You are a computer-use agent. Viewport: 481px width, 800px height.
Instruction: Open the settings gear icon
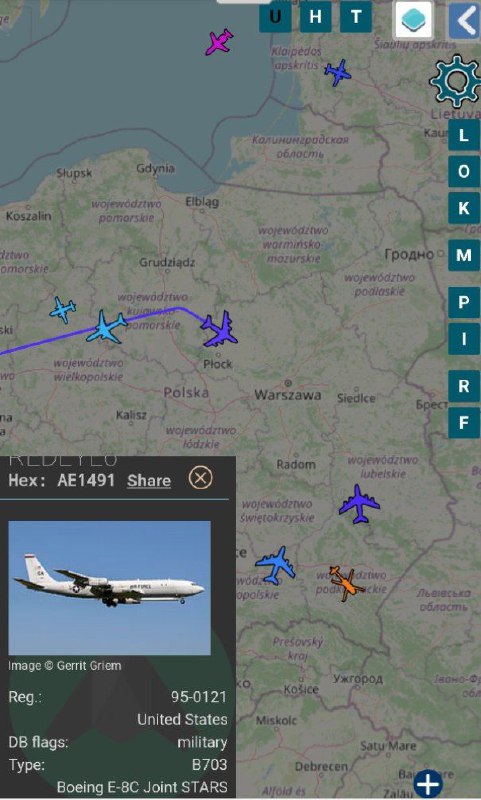tap(455, 82)
